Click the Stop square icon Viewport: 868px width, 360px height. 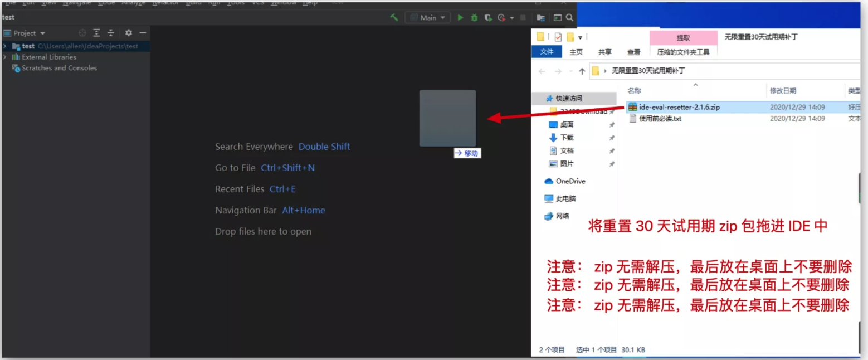coord(523,18)
